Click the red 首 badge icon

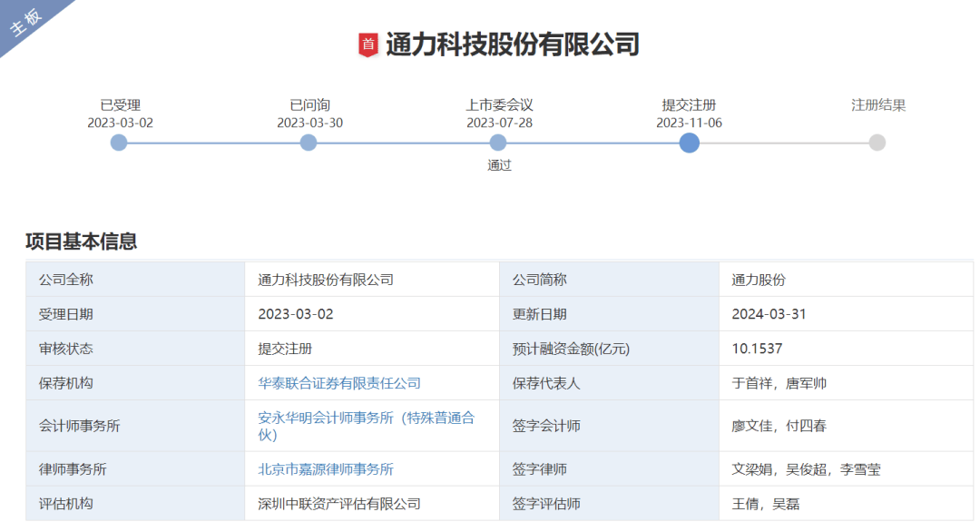click(x=368, y=45)
